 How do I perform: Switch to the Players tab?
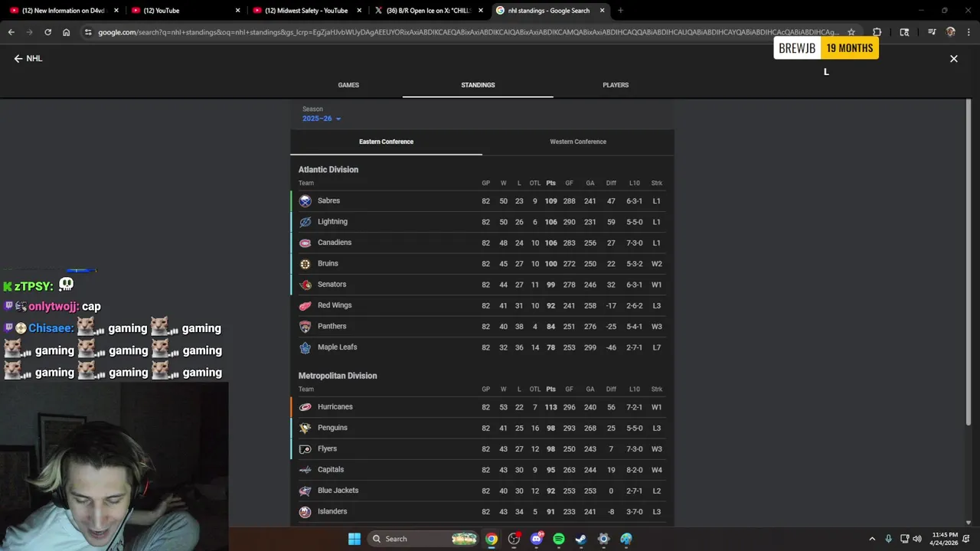pyautogui.click(x=616, y=85)
